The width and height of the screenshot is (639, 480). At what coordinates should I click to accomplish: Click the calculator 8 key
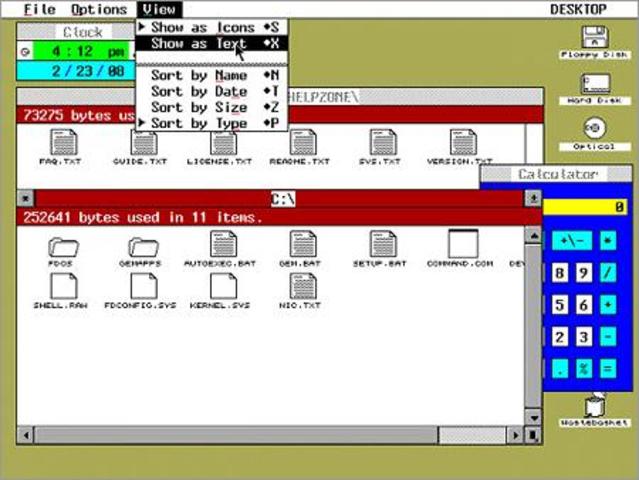point(560,273)
